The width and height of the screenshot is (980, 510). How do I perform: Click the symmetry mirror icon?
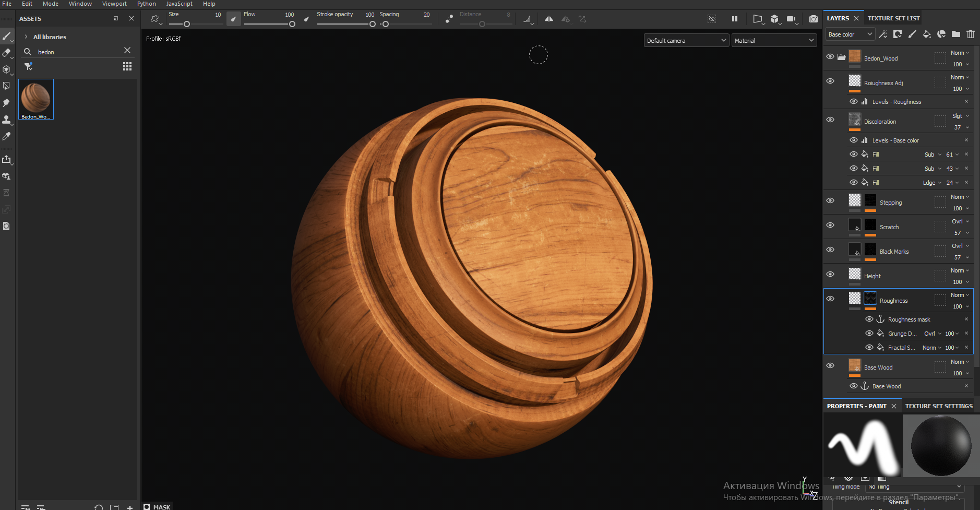[548, 19]
